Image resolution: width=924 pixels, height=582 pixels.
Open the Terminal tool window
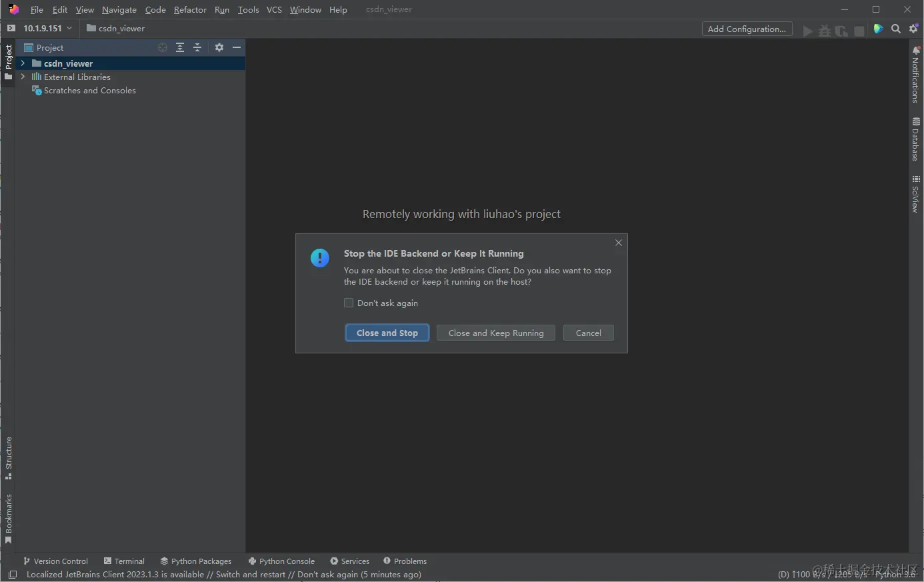(x=124, y=561)
